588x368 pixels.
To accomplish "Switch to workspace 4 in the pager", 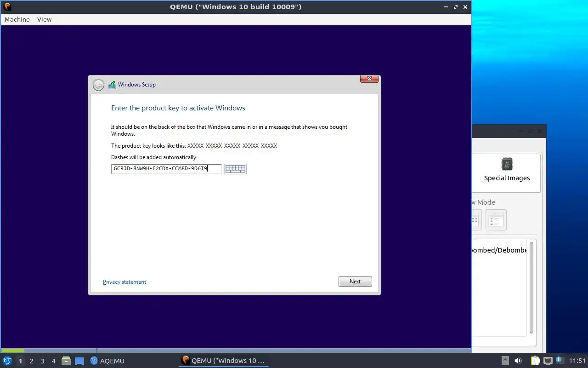I will pos(53,361).
